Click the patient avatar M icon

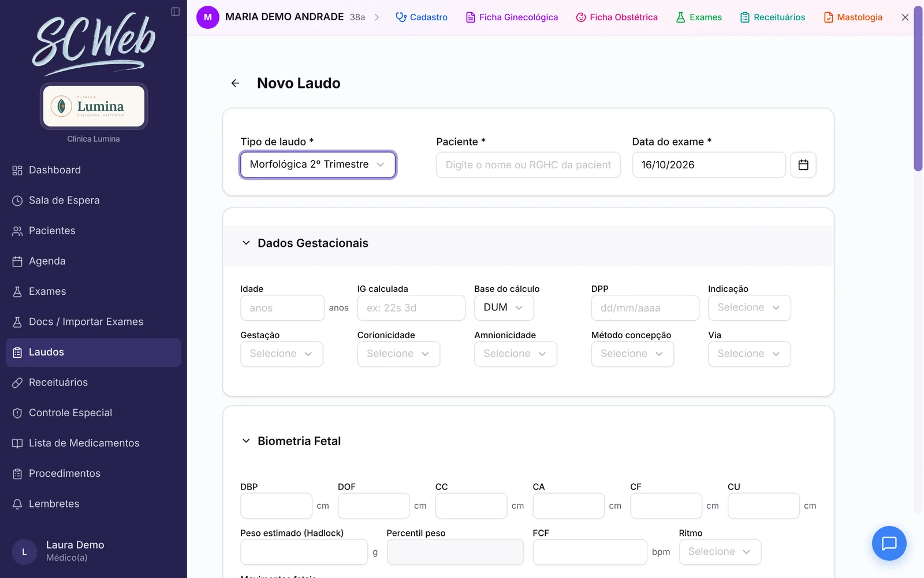point(208,17)
